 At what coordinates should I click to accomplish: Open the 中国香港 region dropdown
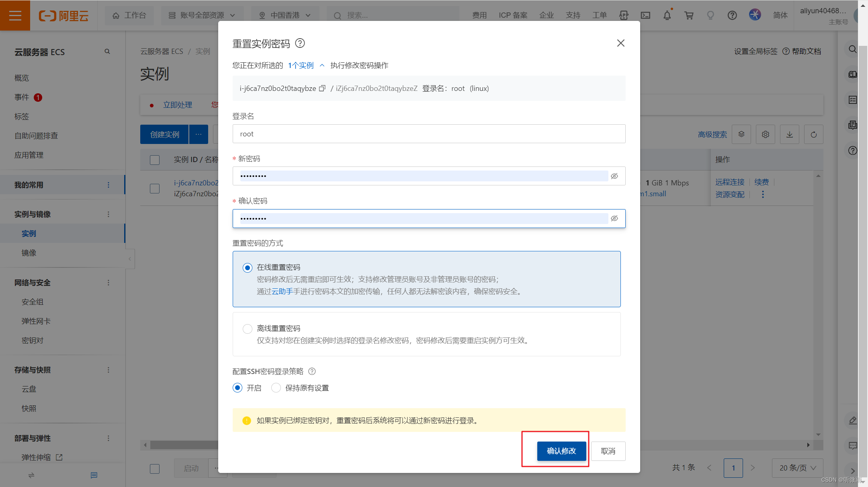(x=285, y=15)
